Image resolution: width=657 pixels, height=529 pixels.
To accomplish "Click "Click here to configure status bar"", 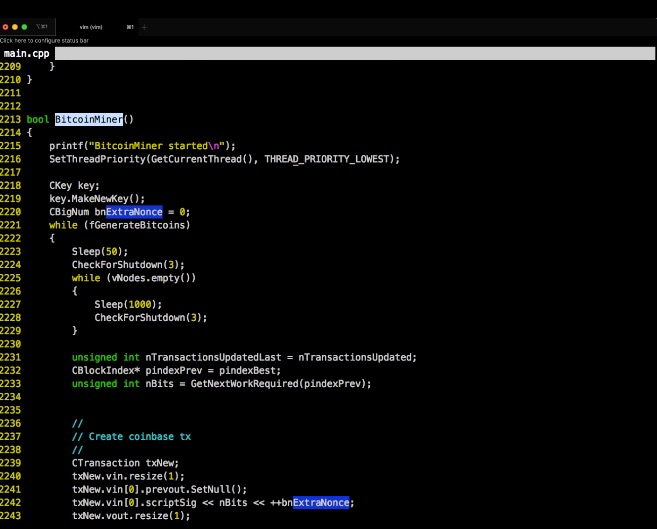I will 45,40.
